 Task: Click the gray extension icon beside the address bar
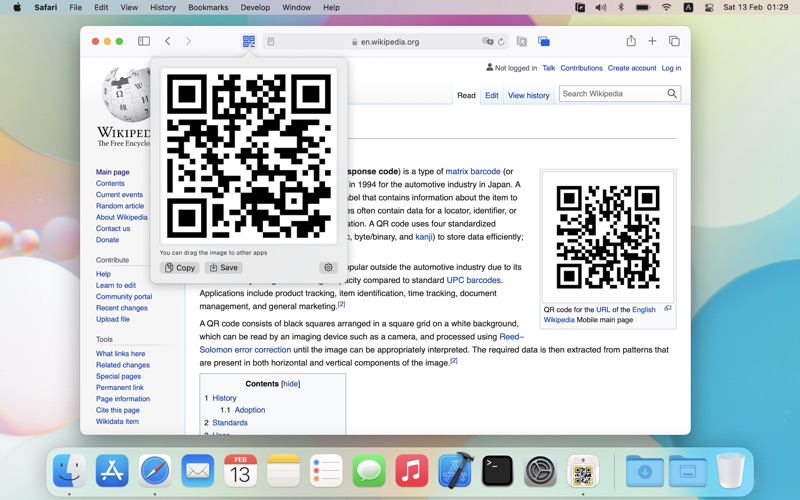click(521, 41)
